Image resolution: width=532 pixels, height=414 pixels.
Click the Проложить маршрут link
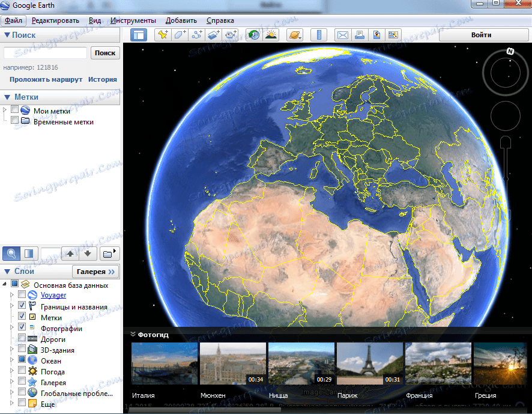pos(46,79)
